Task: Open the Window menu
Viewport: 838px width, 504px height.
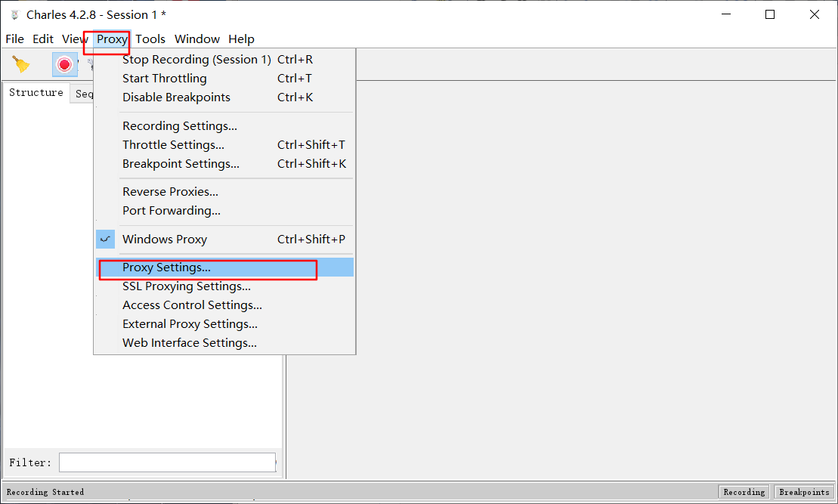Action: pyautogui.click(x=196, y=39)
